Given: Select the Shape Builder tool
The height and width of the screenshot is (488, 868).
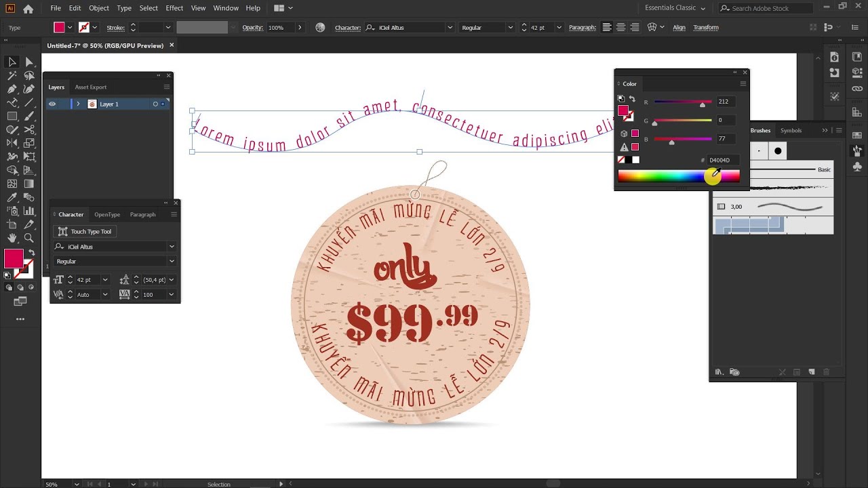Looking at the screenshot, I should tap(12, 170).
